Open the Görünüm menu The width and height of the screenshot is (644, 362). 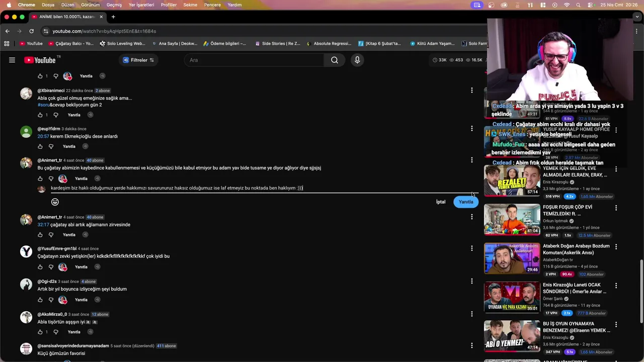pos(91,5)
